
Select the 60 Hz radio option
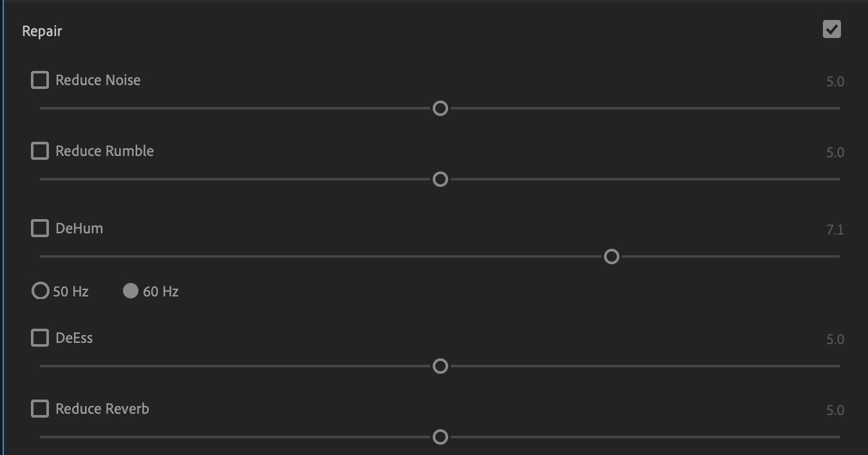[x=131, y=291]
